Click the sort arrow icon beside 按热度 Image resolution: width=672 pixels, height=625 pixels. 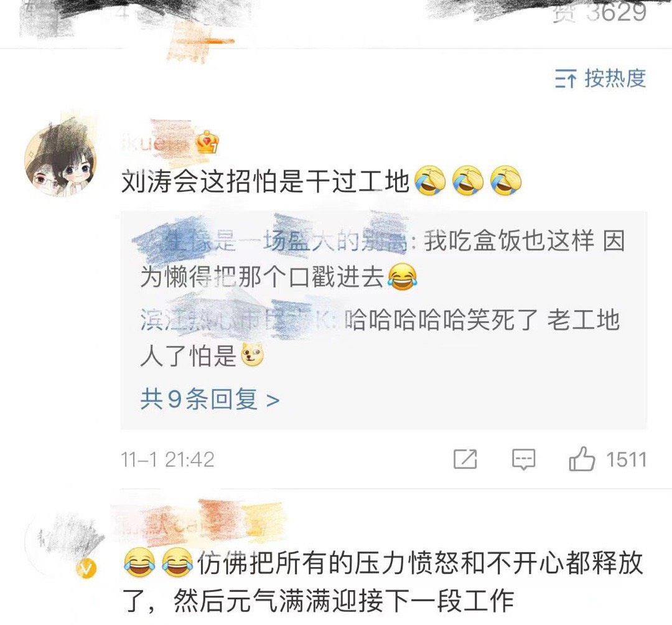pos(566,79)
